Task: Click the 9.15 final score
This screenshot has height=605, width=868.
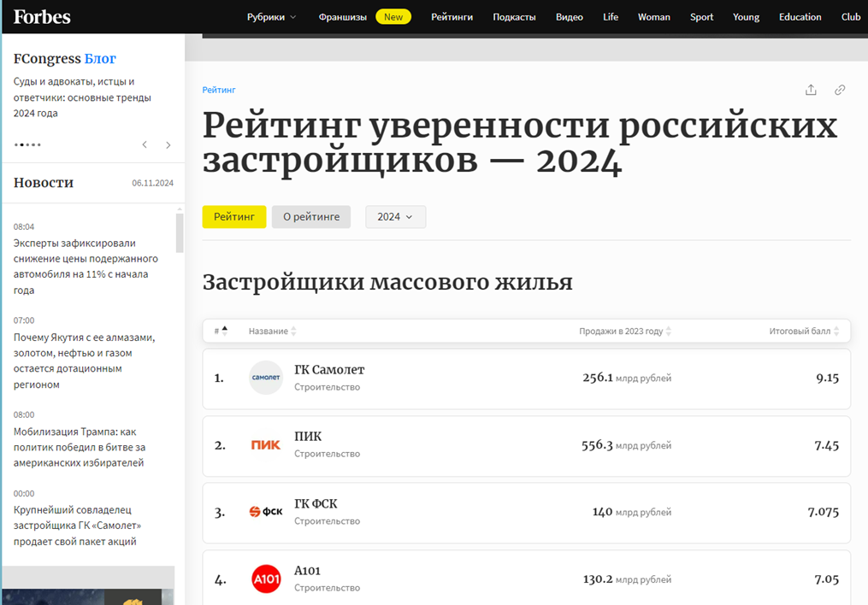Action: [x=828, y=378]
